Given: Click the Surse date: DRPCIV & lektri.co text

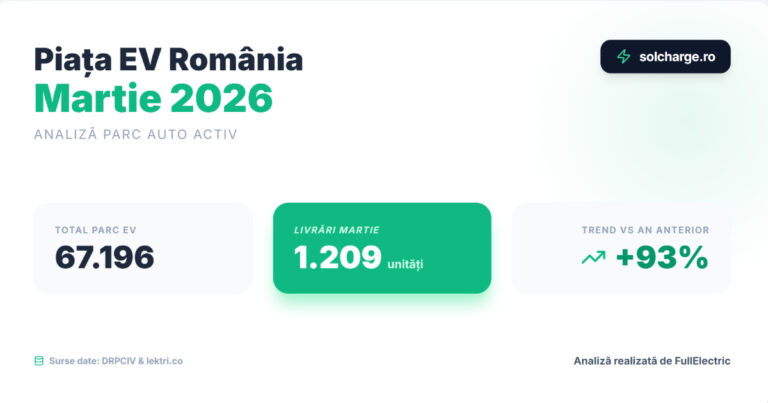Looking at the screenshot, I should pos(116,361).
